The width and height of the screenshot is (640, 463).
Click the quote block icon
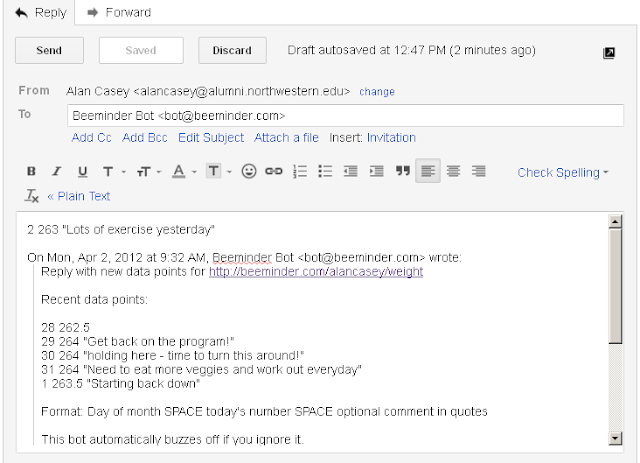pos(403,172)
